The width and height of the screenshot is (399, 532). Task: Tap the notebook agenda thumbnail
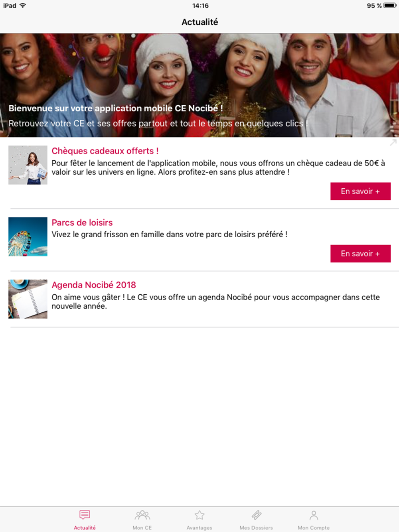pyautogui.click(x=28, y=299)
